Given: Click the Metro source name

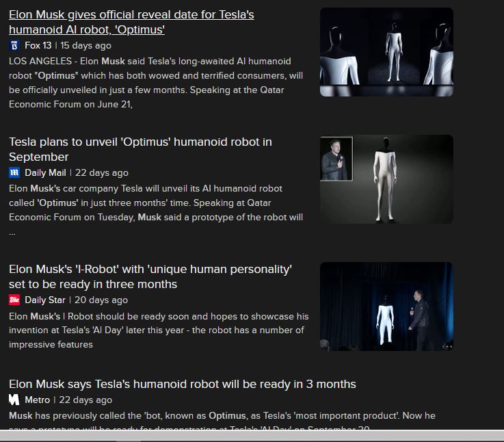Looking at the screenshot, I should coord(38,400).
